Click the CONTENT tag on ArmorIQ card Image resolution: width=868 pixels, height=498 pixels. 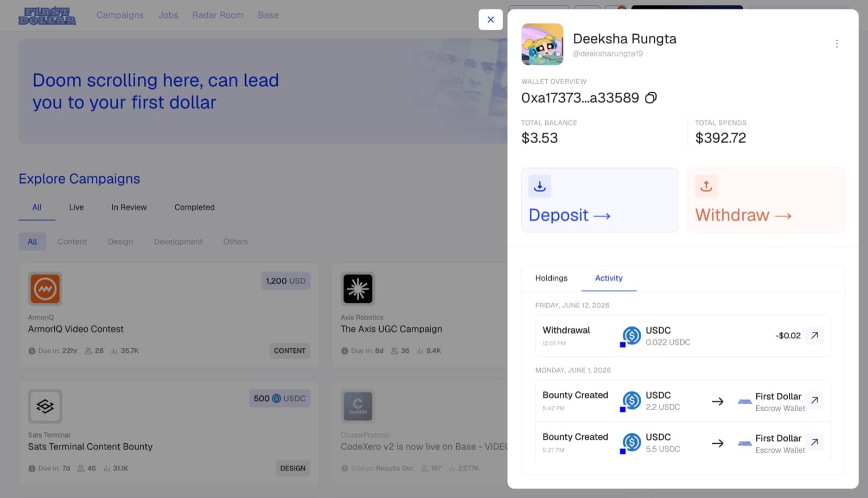pyautogui.click(x=290, y=350)
